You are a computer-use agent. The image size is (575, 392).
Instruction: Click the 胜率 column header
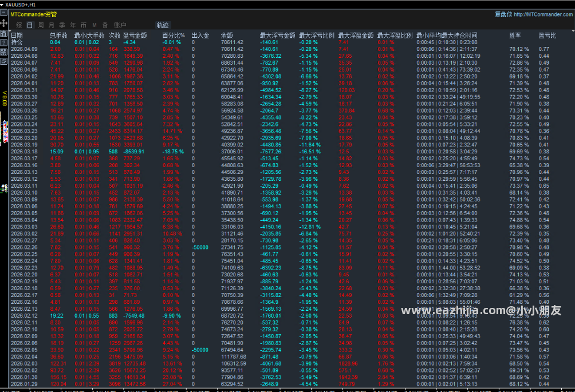coord(515,35)
